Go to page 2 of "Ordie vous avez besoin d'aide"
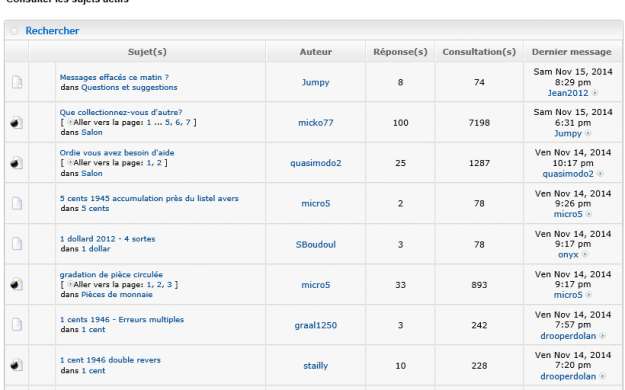This screenshot has width=625, height=390. [159, 163]
